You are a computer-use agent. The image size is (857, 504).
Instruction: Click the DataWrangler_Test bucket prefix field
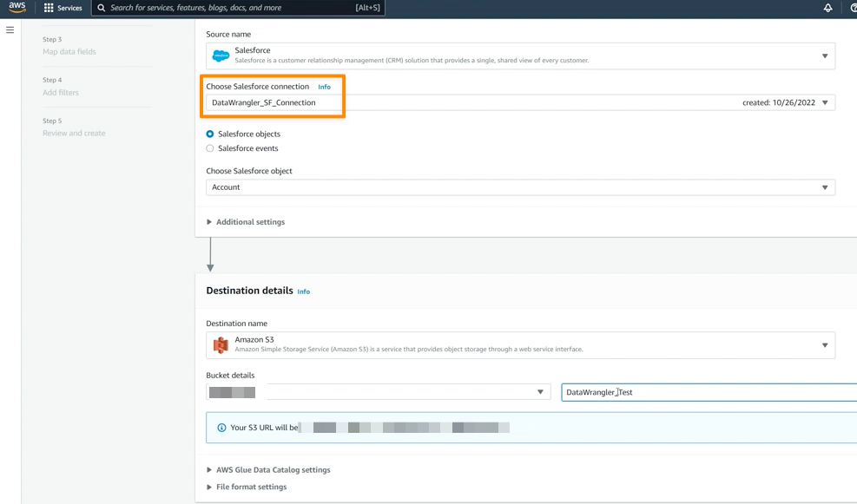(709, 392)
